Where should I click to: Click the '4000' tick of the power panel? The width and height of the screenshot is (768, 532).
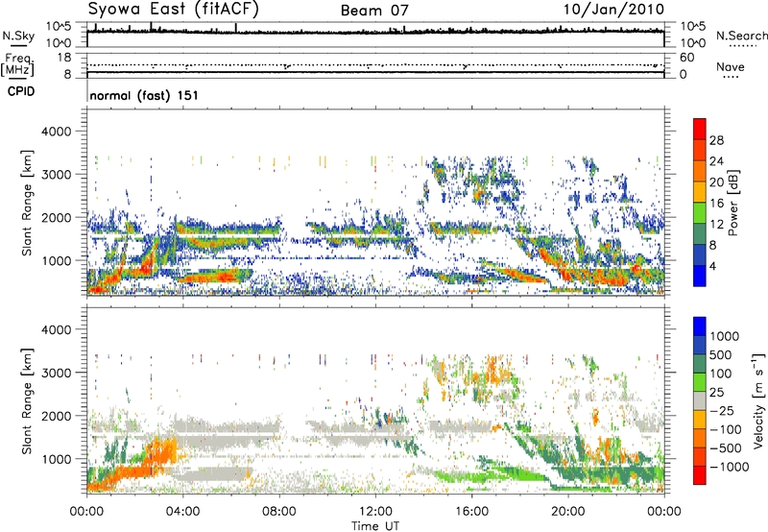56,132
